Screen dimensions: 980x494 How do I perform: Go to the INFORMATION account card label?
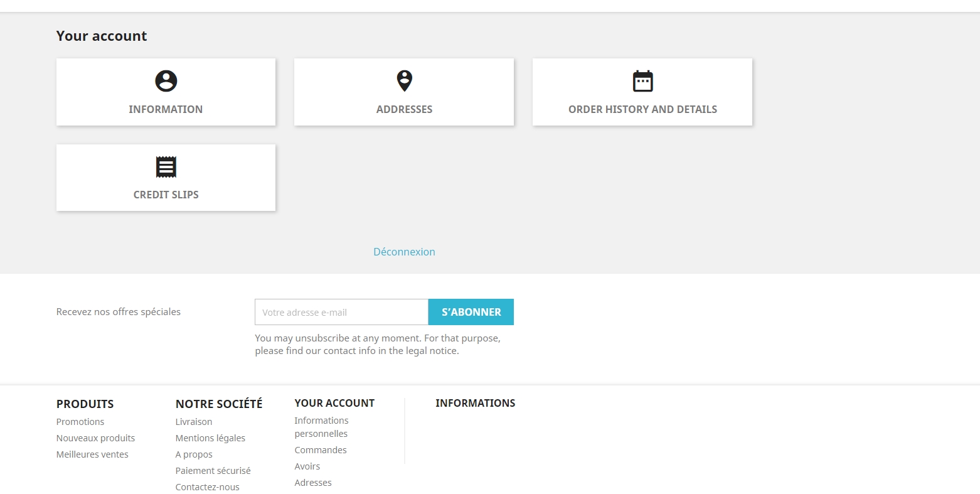click(x=166, y=109)
